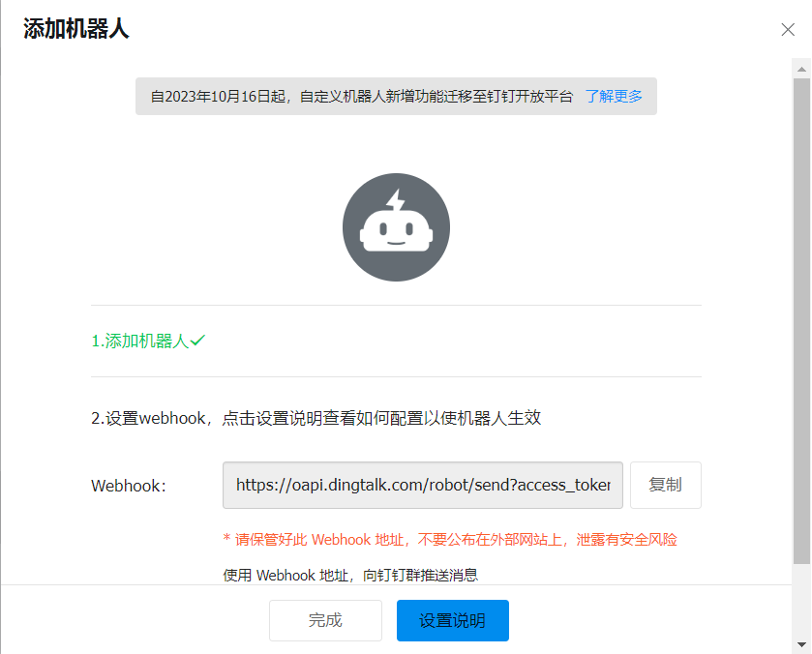Screen dimensions: 812x654
Task: Click the vertical scrollbar thumb
Action: pyautogui.click(x=801, y=321)
